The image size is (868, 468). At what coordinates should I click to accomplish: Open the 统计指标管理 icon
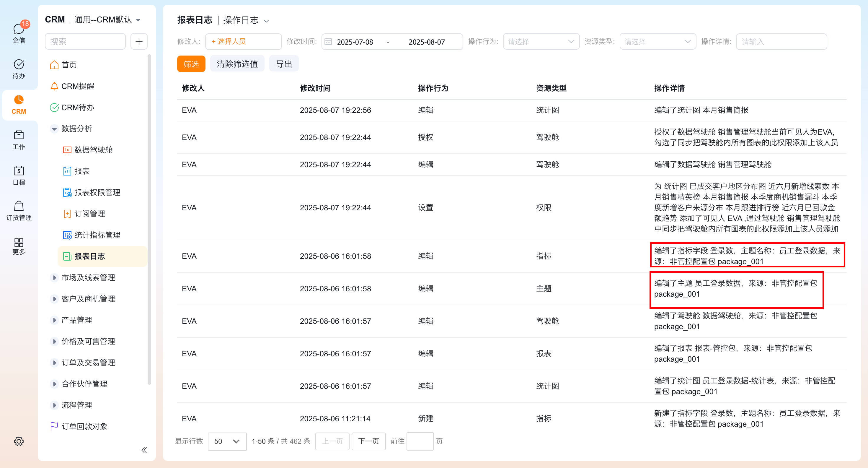67,235
